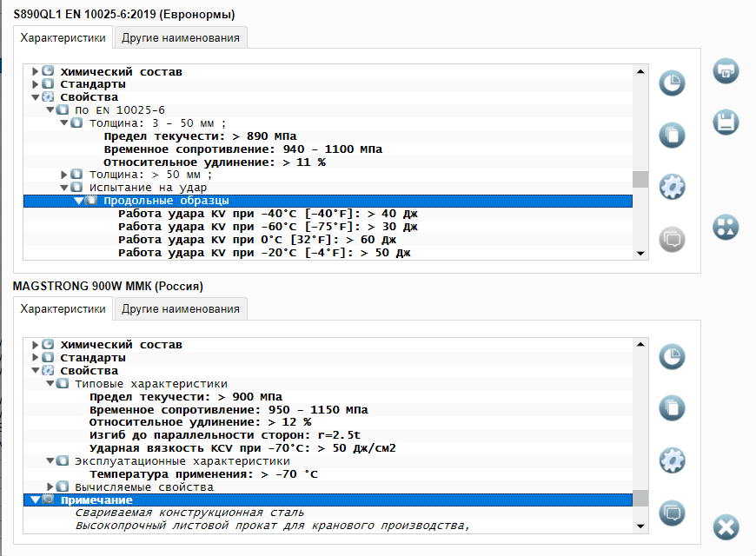Click the print icon at top right
Screen dimensions: 756x556
pyautogui.click(x=726, y=71)
